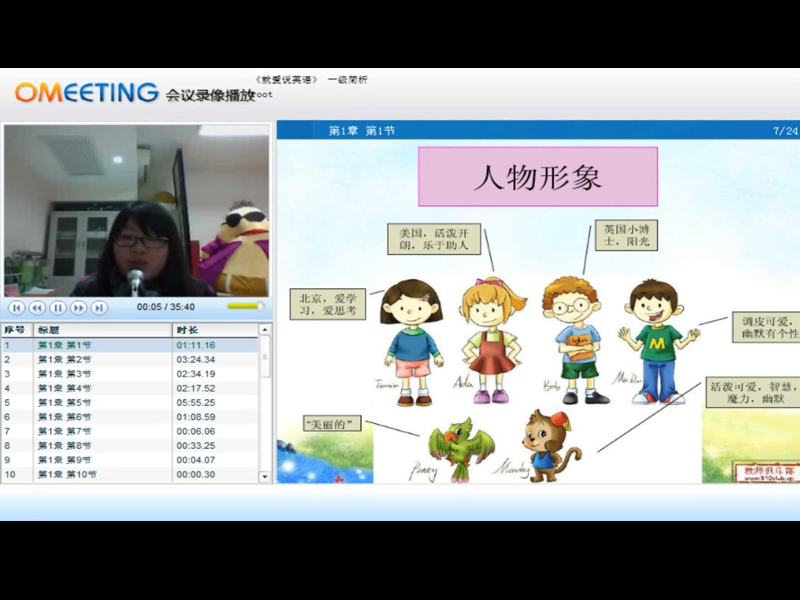Click the 序号 column header
The image size is (800, 600).
[x=17, y=330]
